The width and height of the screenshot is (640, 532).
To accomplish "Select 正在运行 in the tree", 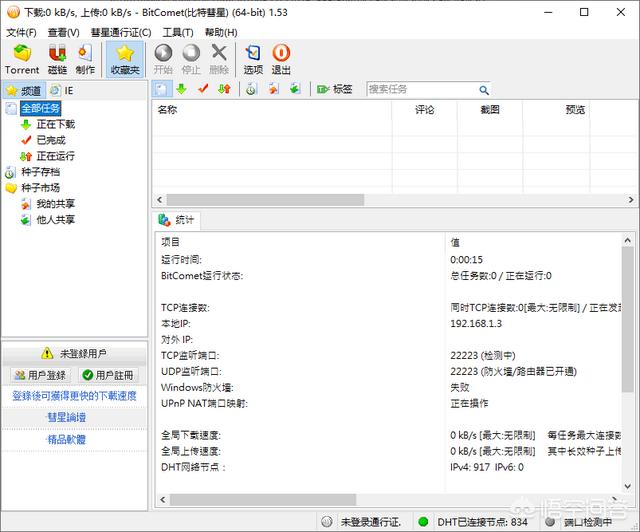I will pyautogui.click(x=56, y=156).
